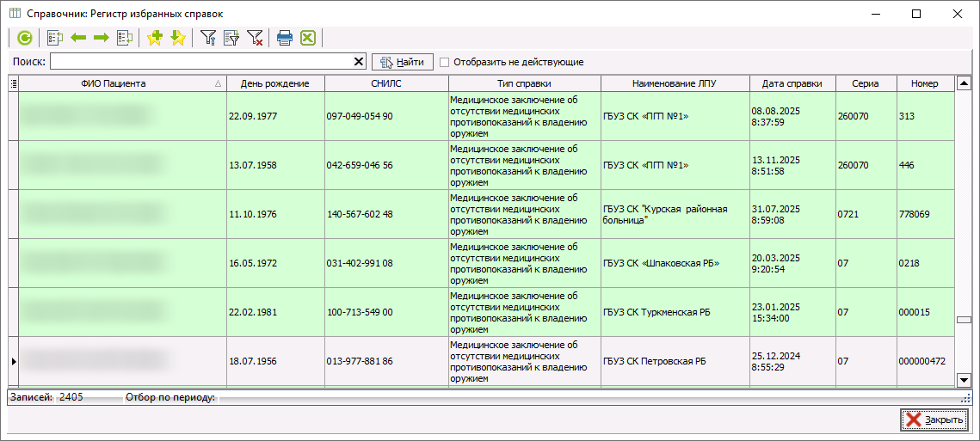Image resolution: width=980 pixels, height=441 pixels.
Task: Click the 'Закрыть' button
Action: [x=934, y=420]
